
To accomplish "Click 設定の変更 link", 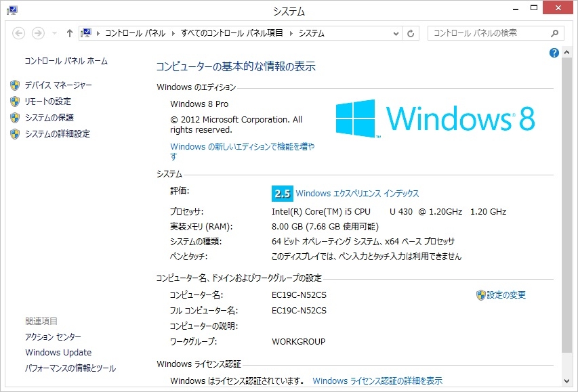I will (x=506, y=295).
